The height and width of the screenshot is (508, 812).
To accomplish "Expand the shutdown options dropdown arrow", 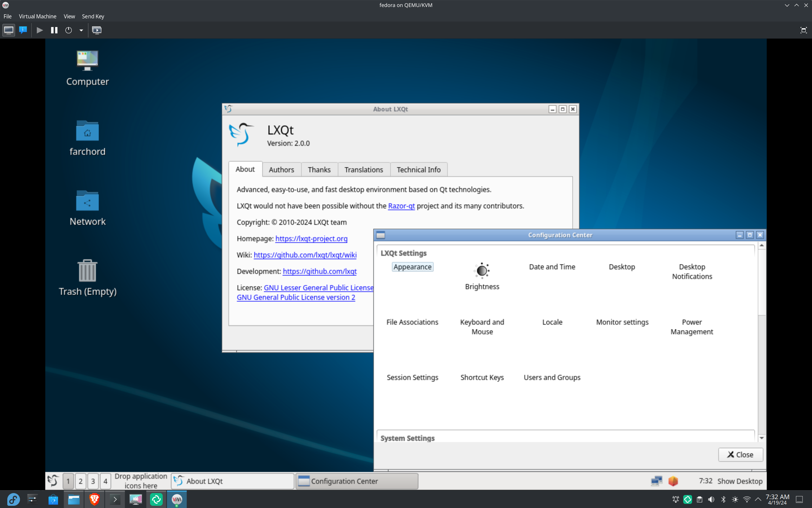I will 81,30.
